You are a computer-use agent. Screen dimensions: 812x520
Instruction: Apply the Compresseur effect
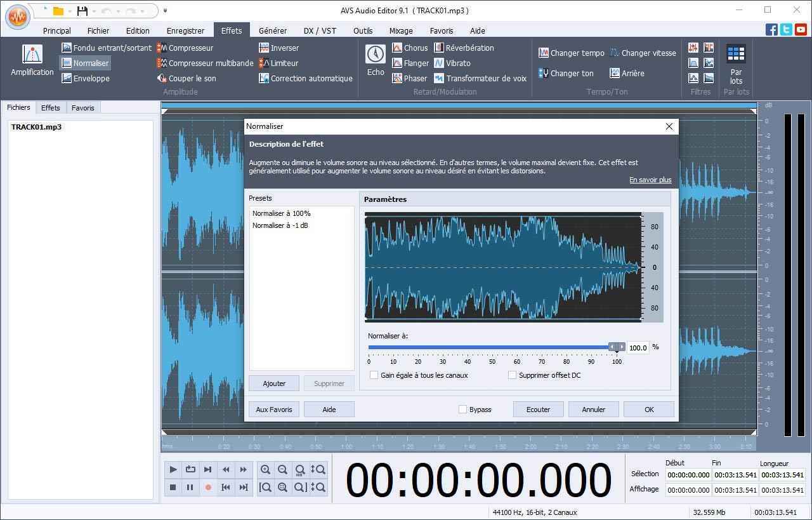tap(185, 48)
